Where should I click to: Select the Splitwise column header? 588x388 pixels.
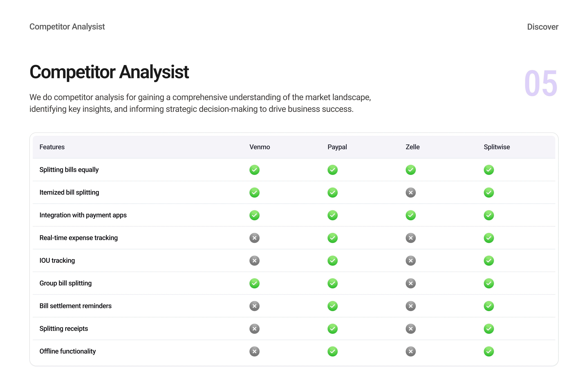(x=497, y=147)
